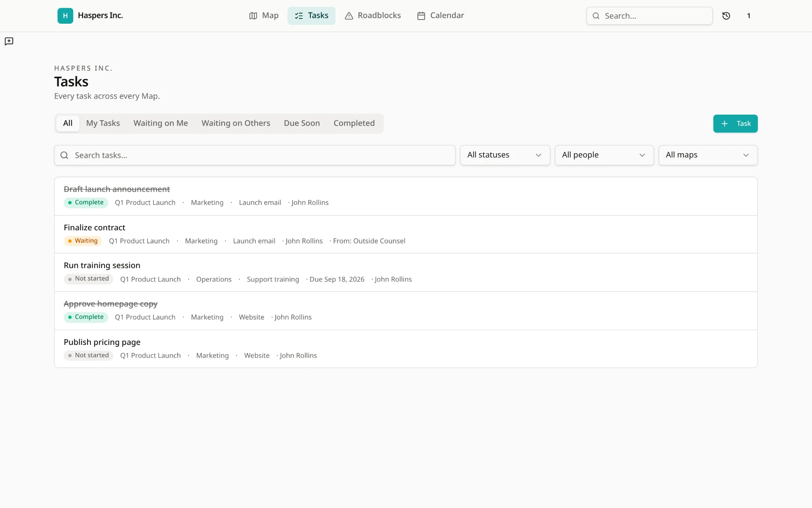Click Operations label in Run training session
Viewport: 812px width, 508px height.
coord(214,279)
